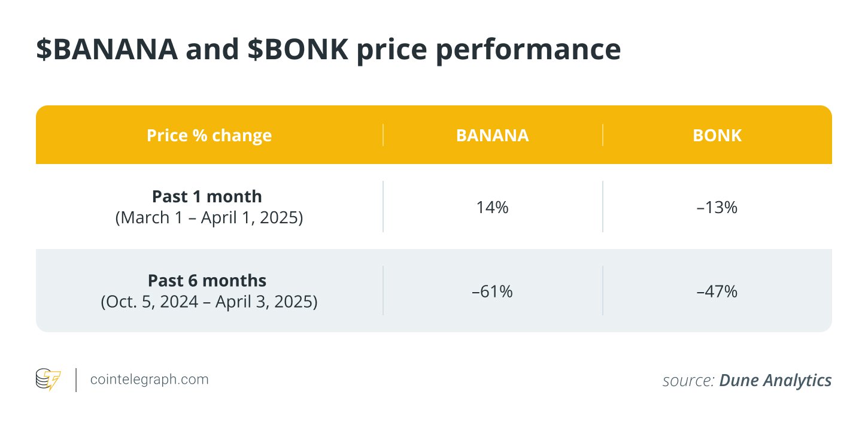This screenshot has height=428, width=868.
Task: Click the word $BANANA in the title
Action: tap(107, 50)
